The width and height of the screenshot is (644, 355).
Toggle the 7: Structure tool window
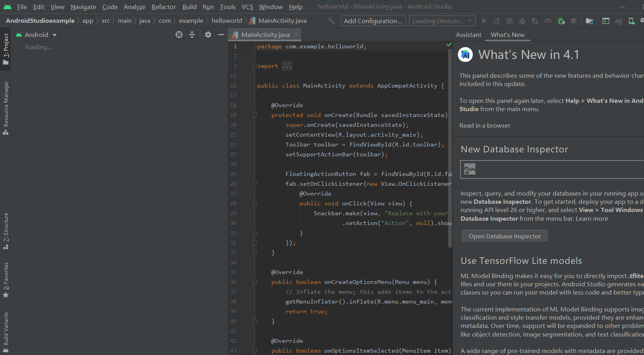click(5, 231)
